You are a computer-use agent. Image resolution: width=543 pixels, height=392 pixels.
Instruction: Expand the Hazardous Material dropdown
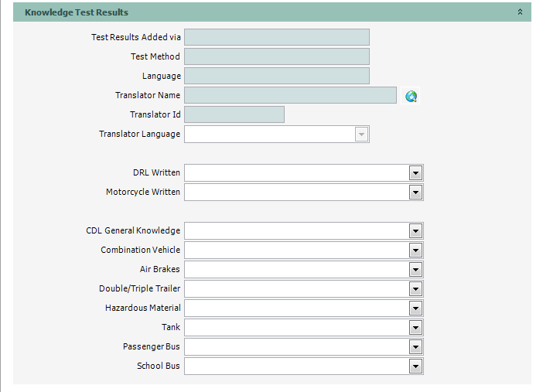(x=415, y=308)
